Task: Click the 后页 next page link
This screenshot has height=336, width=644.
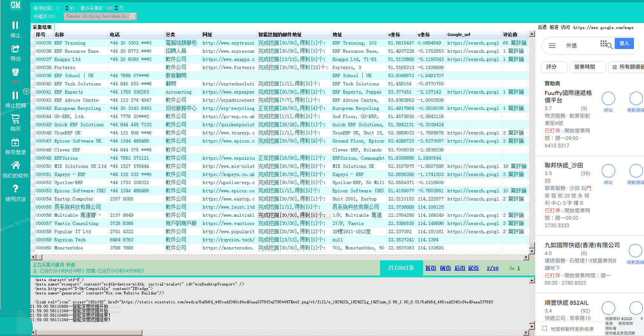Action: coord(460,268)
